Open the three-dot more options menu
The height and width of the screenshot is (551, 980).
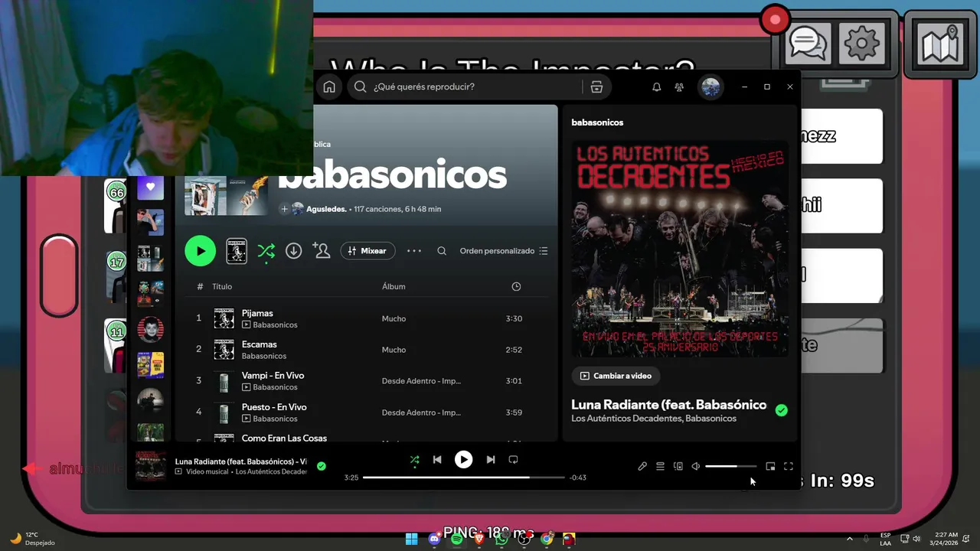pyautogui.click(x=414, y=251)
